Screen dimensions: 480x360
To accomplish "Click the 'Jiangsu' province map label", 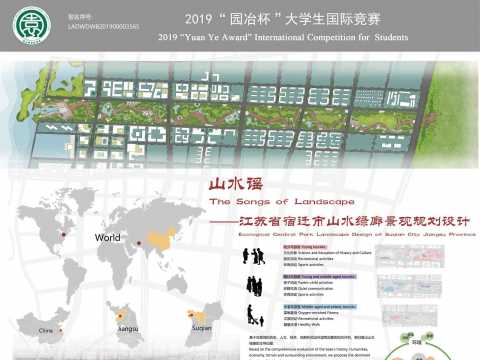I will coord(128,329).
